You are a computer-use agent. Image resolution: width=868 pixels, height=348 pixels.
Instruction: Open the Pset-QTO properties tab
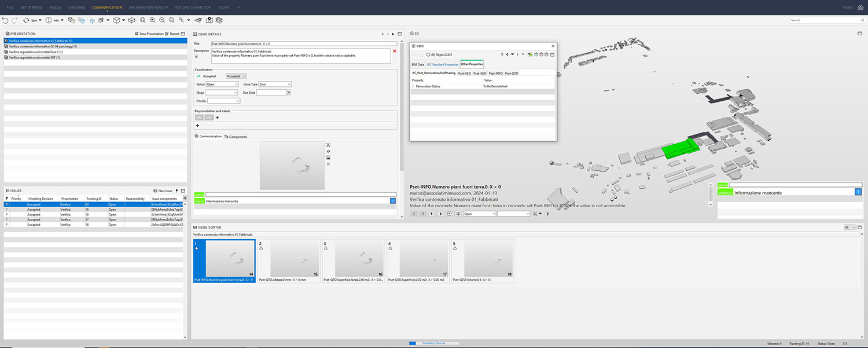coord(511,74)
